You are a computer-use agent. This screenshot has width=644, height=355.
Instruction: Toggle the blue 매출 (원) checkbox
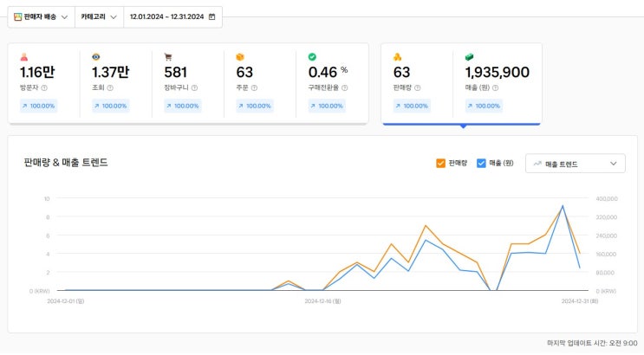pyautogui.click(x=481, y=164)
